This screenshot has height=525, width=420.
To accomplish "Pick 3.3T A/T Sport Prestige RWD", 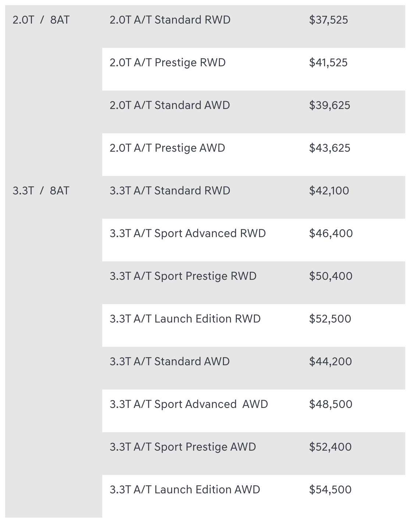I will pyautogui.click(x=183, y=276).
